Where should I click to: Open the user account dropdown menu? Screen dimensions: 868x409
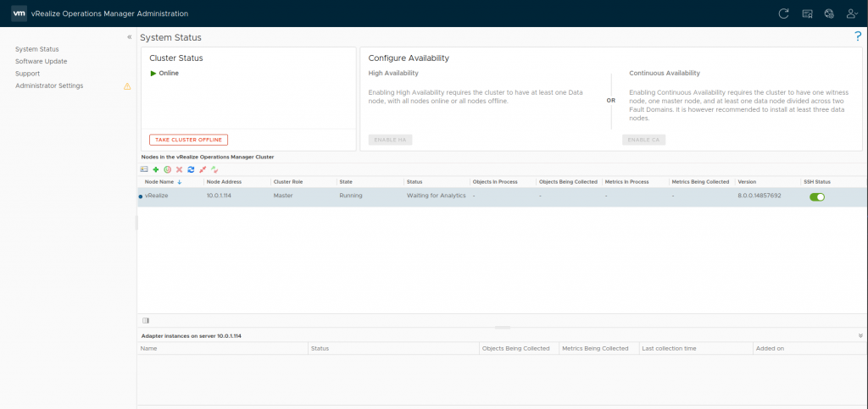[x=852, y=14]
